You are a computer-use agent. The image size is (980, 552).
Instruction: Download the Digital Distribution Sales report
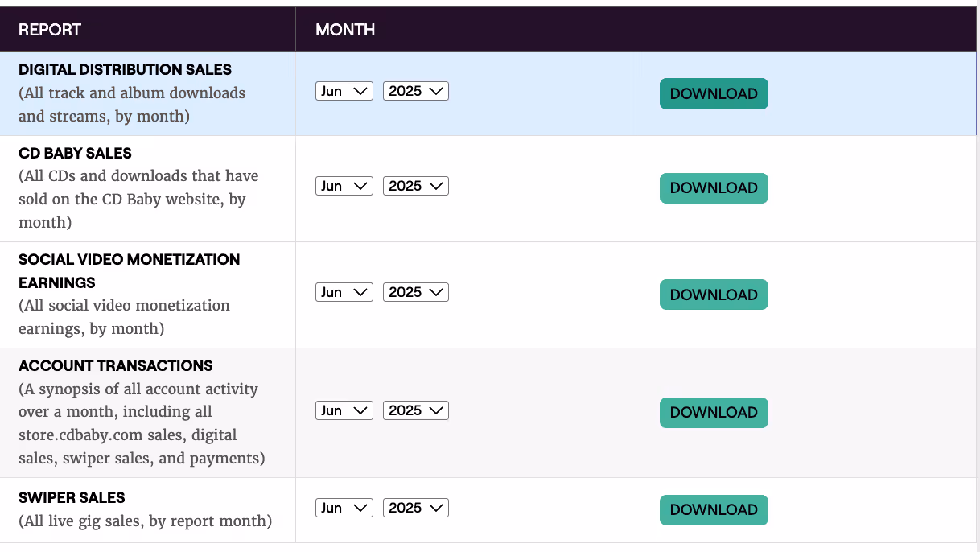pyautogui.click(x=714, y=93)
